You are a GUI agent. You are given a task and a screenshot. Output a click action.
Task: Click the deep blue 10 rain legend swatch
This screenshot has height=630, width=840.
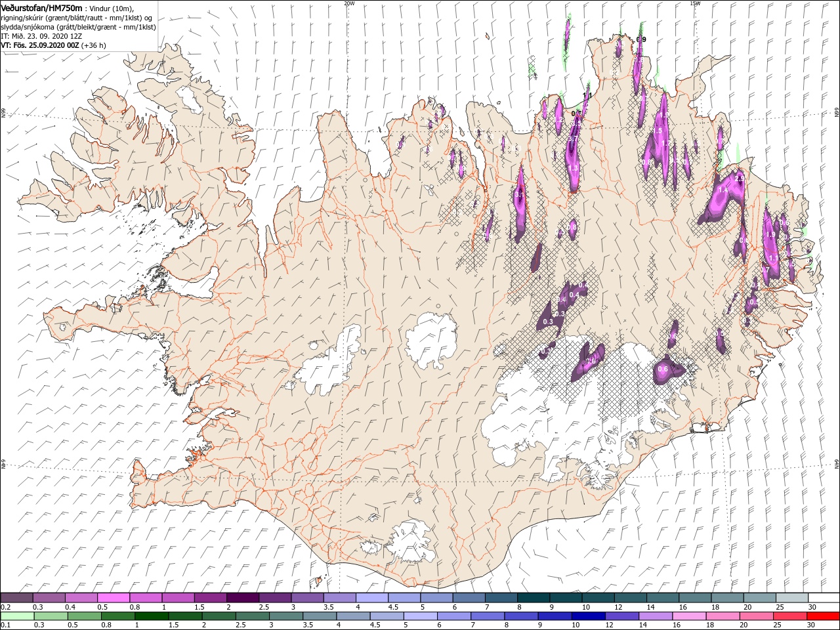click(x=587, y=616)
